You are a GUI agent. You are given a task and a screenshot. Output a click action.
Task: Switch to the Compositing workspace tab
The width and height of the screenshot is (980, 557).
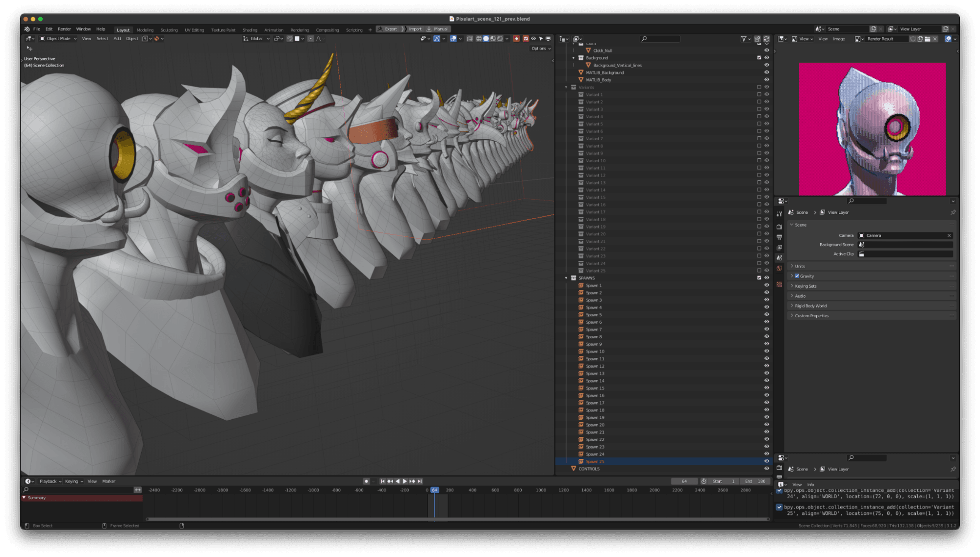pos(327,30)
